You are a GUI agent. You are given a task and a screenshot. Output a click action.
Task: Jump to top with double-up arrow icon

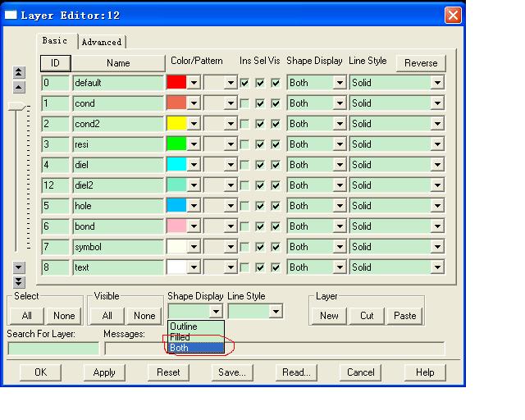[19, 72]
